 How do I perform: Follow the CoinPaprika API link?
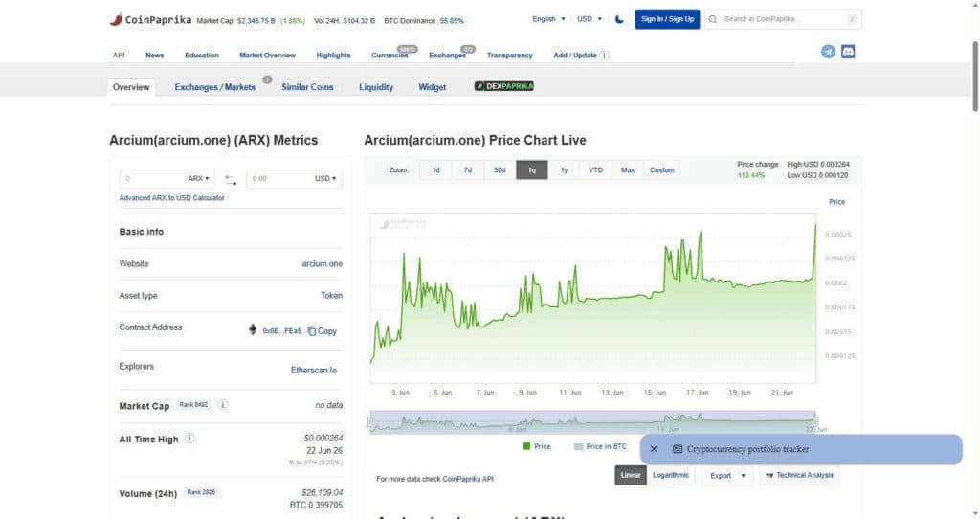click(468, 479)
